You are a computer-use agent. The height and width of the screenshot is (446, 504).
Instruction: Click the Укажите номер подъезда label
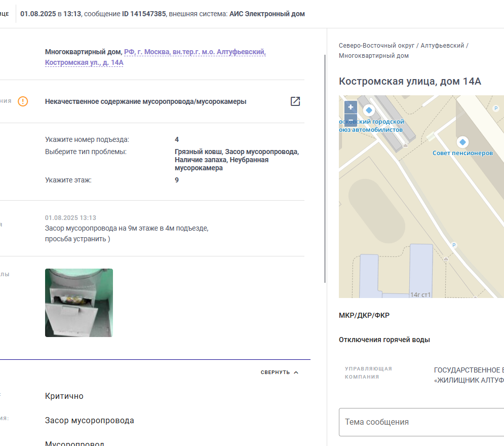pos(87,139)
